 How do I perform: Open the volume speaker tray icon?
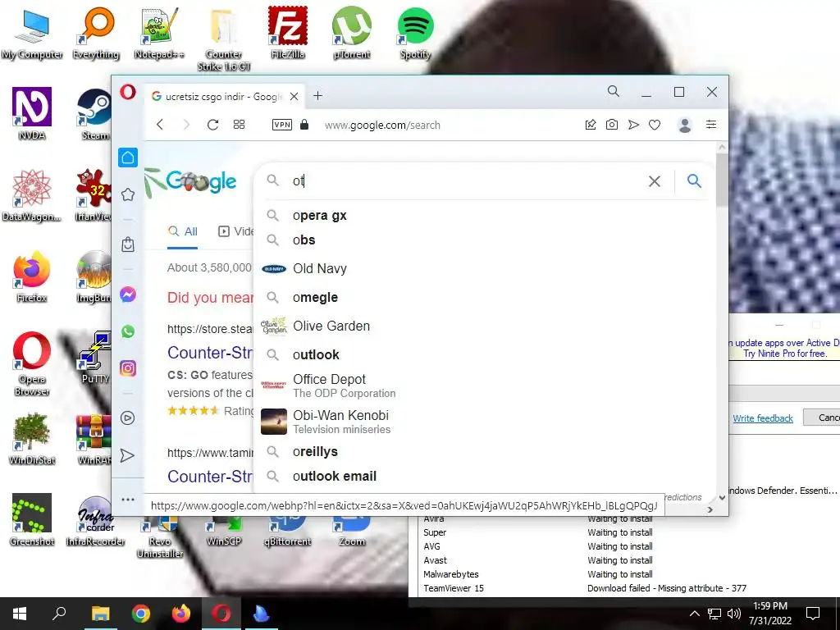click(x=733, y=614)
